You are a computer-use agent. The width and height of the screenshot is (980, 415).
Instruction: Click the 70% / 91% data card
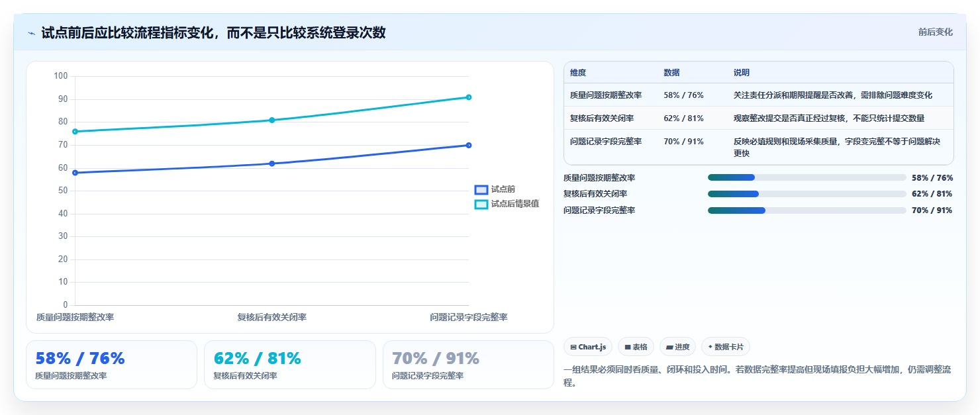468,365
